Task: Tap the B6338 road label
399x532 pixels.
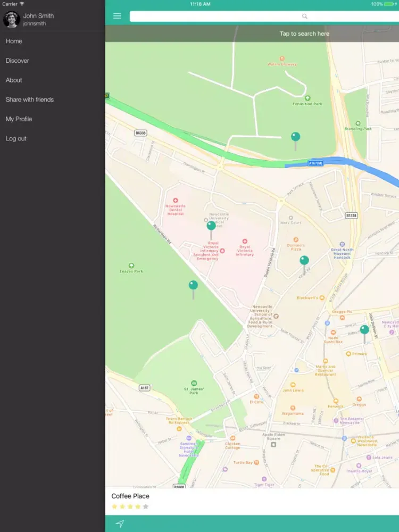Action: [x=140, y=133]
